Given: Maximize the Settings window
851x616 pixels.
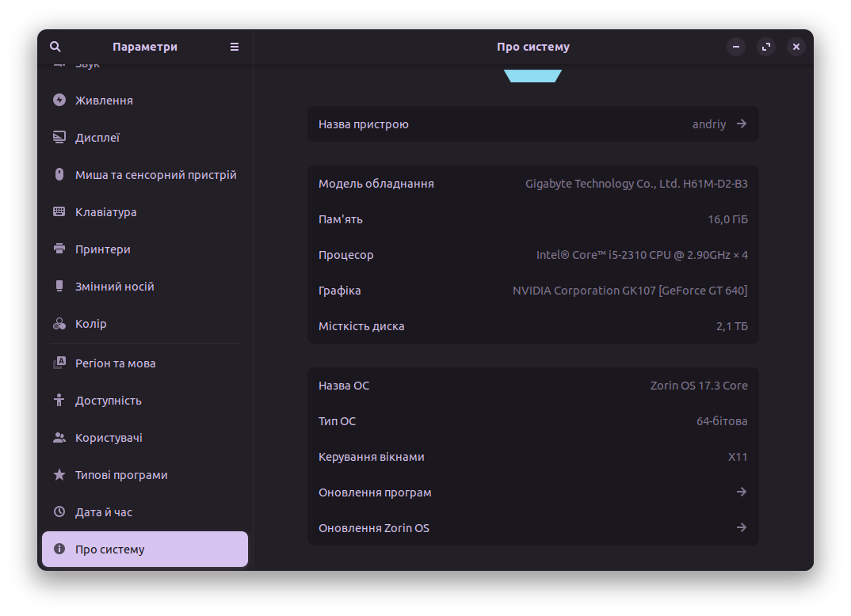Looking at the screenshot, I should [766, 47].
